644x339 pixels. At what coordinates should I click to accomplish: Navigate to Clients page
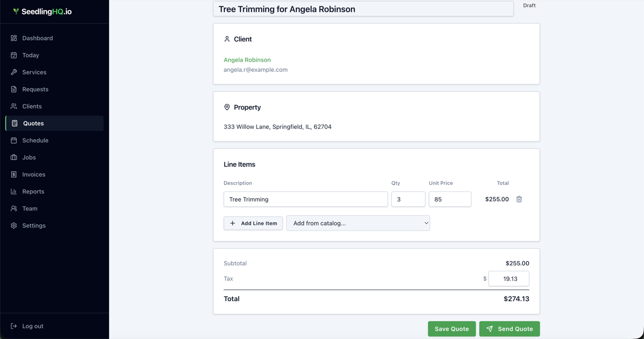[x=32, y=106]
